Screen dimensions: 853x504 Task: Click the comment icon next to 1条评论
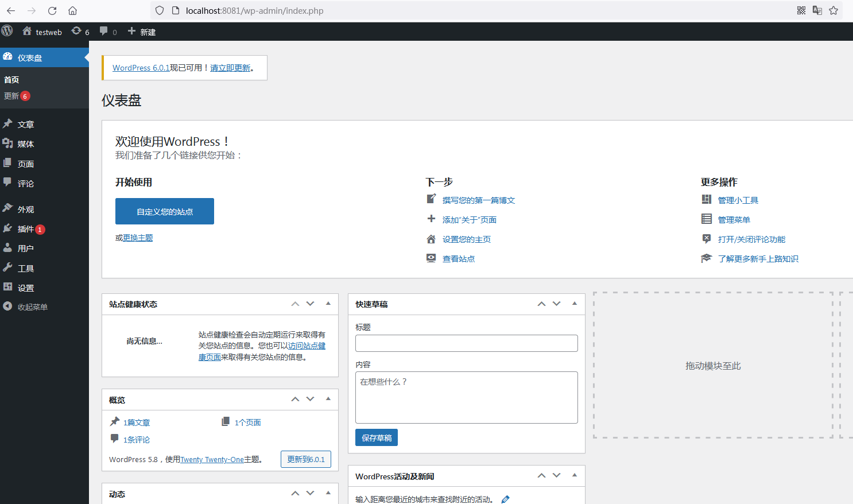pos(114,439)
